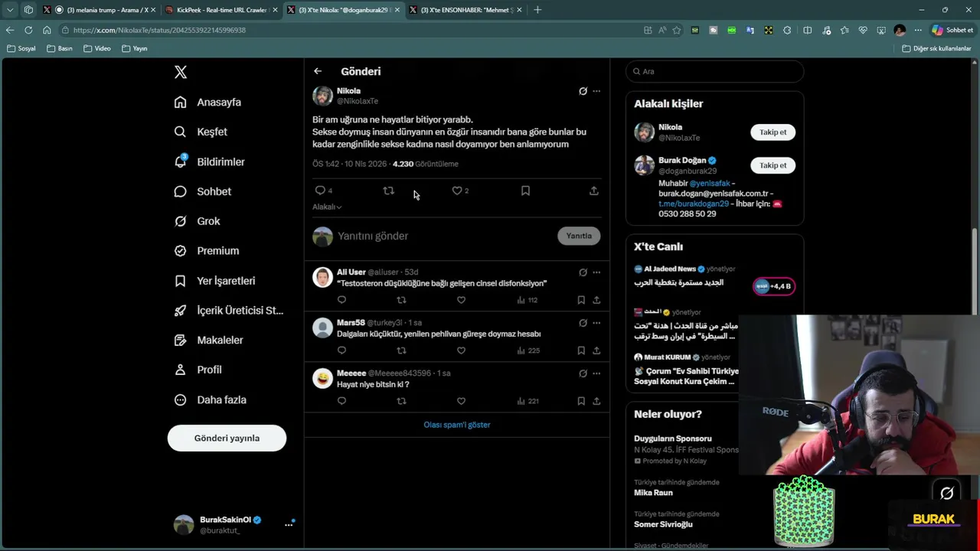Image resolution: width=980 pixels, height=551 pixels.
Task: Open more options on Meeeee's reply
Action: [x=596, y=373]
